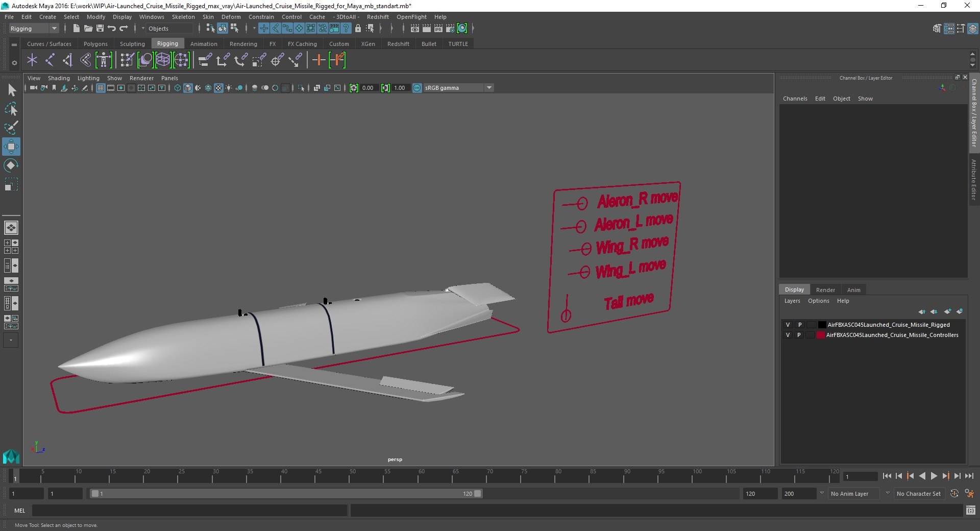This screenshot has height=531, width=980.
Task: Open the Create IK Handle tool
Action: coord(67,60)
